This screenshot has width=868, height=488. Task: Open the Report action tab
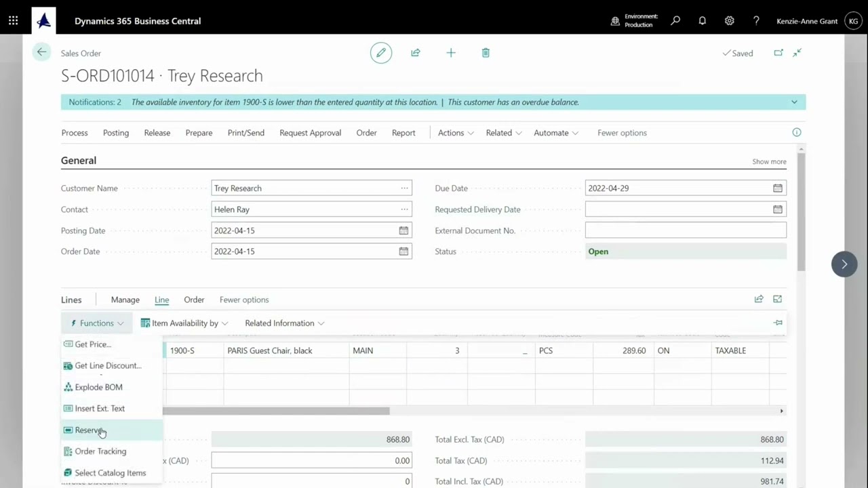403,133
